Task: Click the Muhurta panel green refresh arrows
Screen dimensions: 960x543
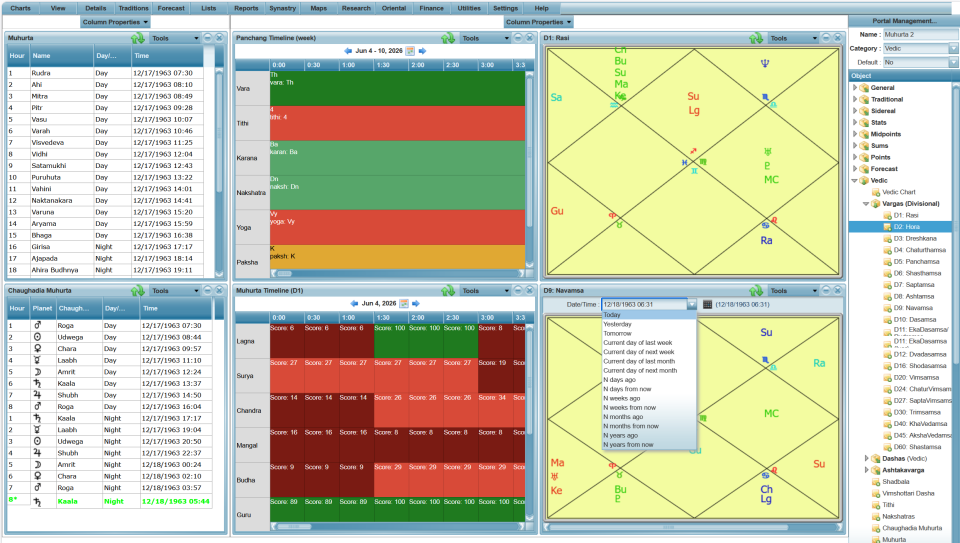Action: coord(138,38)
